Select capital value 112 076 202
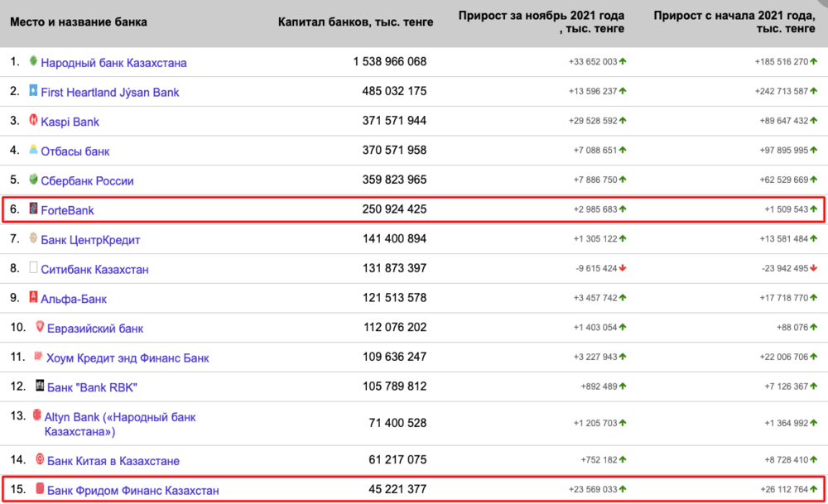Viewport: 828px width, 504px height. [x=394, y=328]
